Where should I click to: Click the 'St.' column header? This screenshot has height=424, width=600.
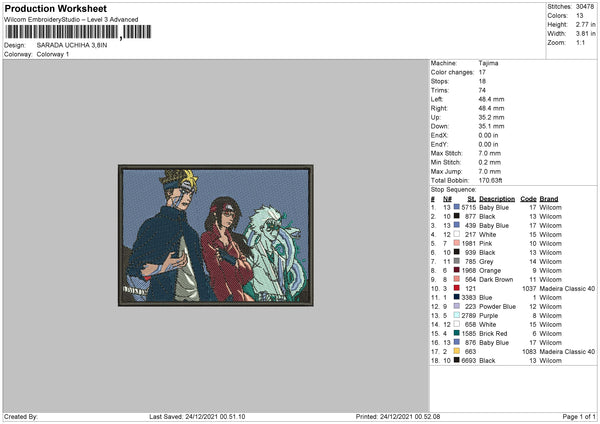click(x=471, y=199)
